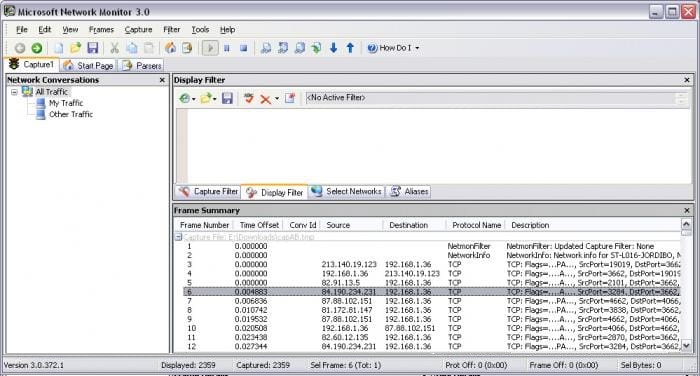Click the Copy icon in main toolbar

132,48
